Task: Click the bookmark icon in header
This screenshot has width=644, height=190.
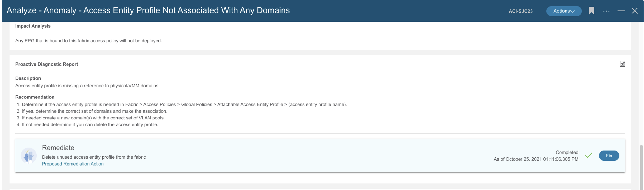Action: click(x=591, y=11)
